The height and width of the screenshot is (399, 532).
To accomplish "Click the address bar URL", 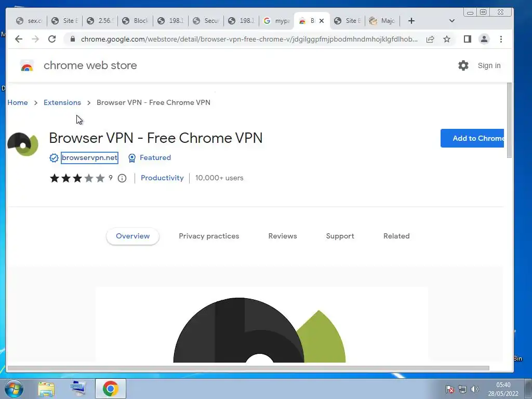I will click(249, 39).
